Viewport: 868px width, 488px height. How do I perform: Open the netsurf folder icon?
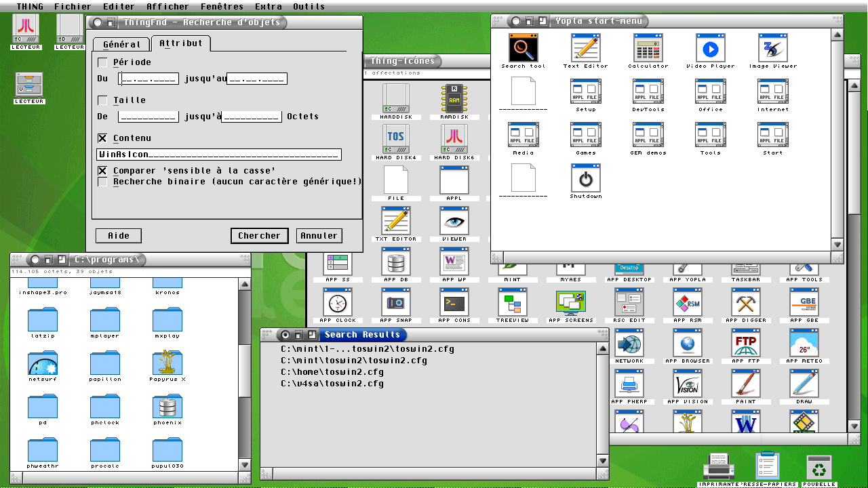tap(43, 363)
